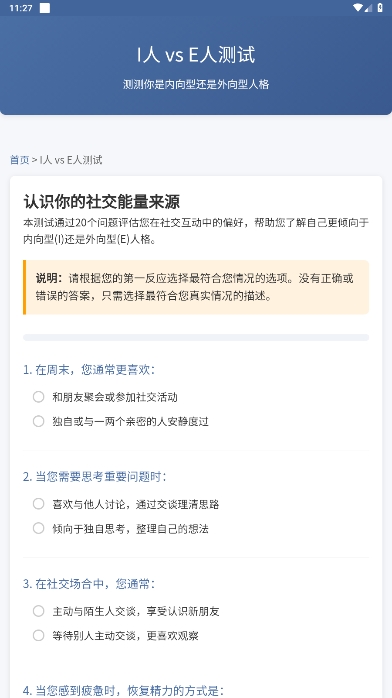Tap question 1 heading 在周末，您通常更喜欢
Screen dimensions: 392x698
tap(89, 370)
